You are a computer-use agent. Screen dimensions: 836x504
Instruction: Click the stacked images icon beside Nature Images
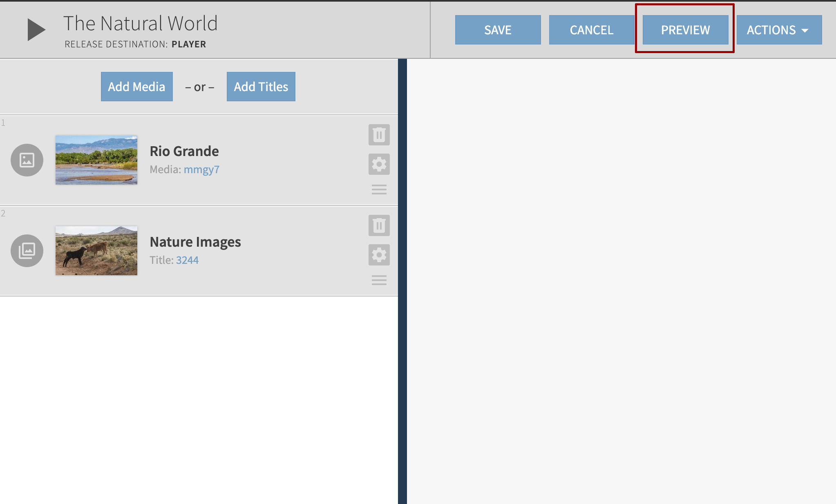27,251
